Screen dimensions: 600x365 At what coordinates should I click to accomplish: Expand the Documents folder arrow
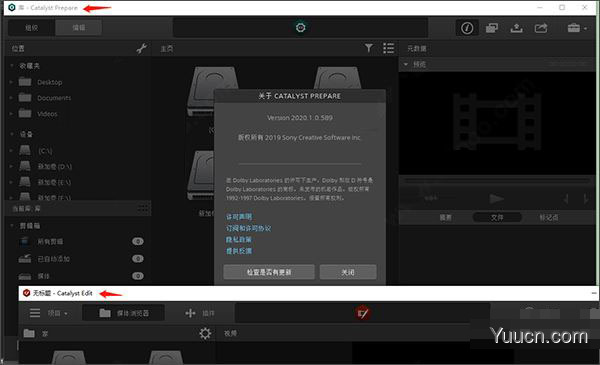click(x=11, y=98)
